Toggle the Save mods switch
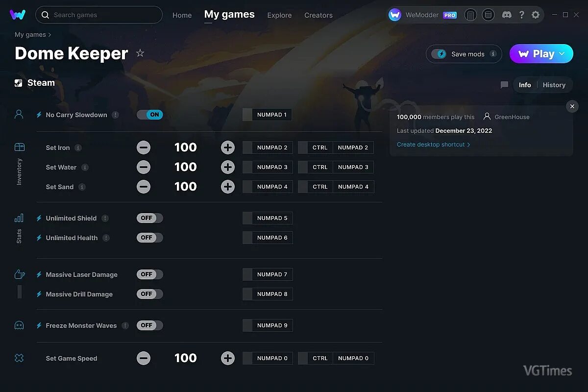Screen dimensions: 588x392 tap(439, 54)
